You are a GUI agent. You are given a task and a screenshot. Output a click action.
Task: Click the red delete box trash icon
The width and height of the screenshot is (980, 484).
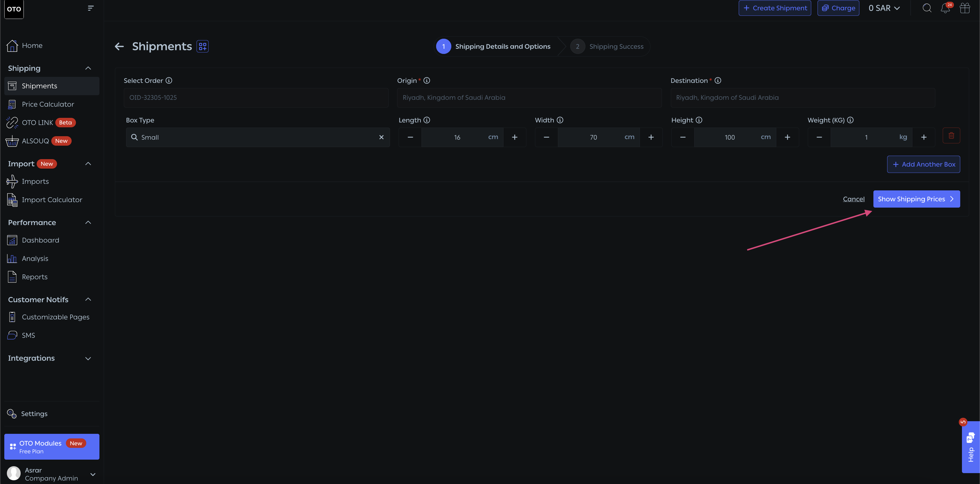[x=951, y=136]
